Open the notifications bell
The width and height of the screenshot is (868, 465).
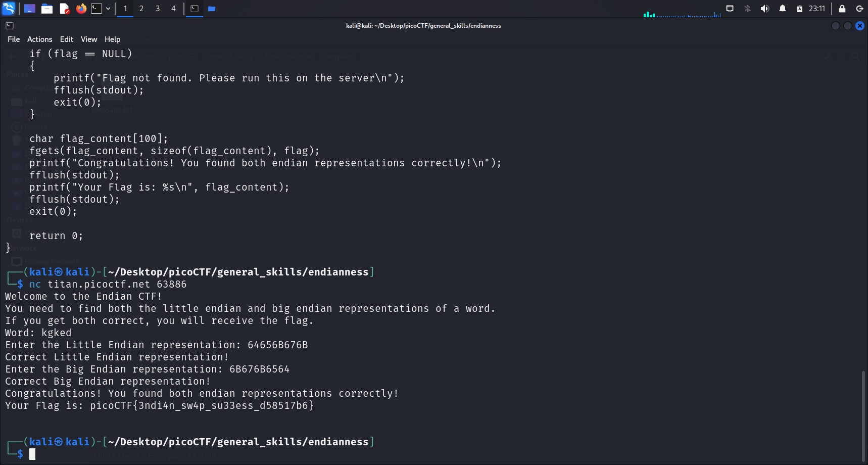point(783,9)
